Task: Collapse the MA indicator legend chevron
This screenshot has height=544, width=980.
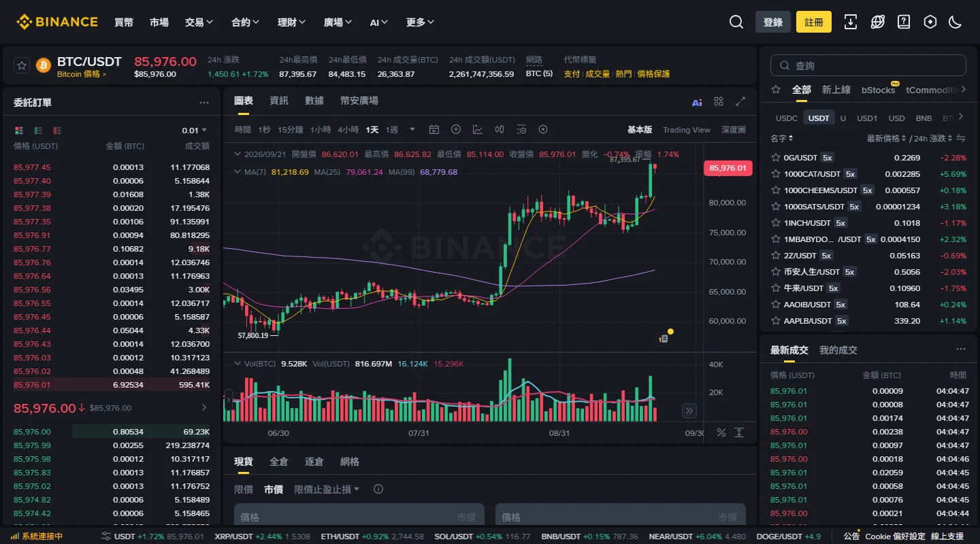Action: click(x=237, y=172)
